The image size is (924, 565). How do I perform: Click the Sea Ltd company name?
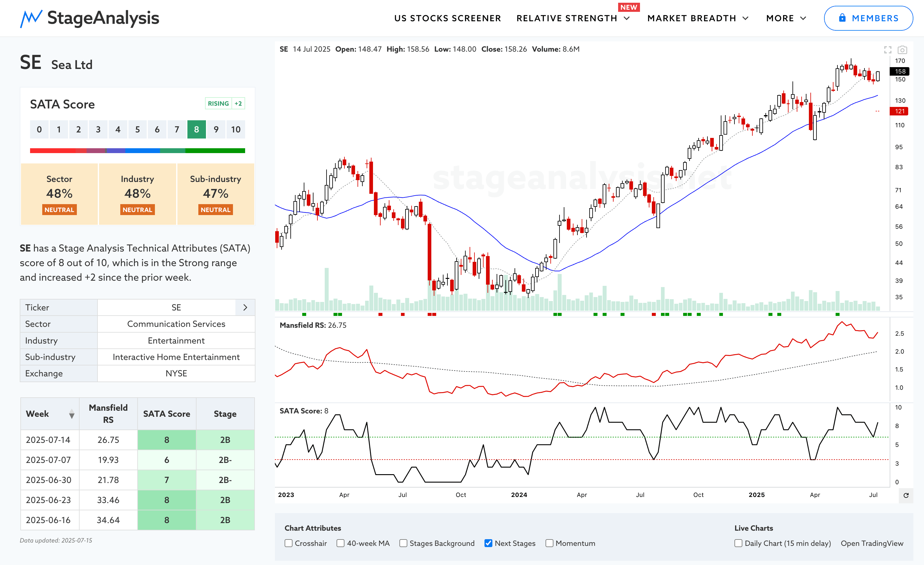72,64
